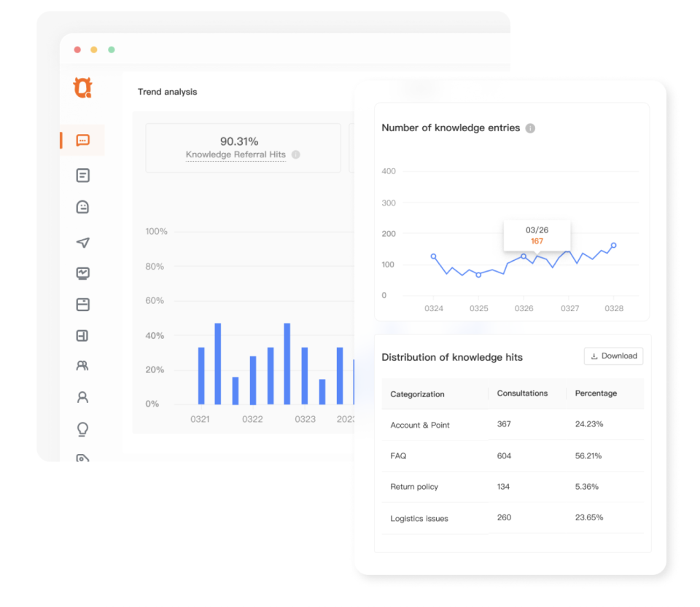Open the chat message sidebar icon
The width and height of the screenshot is (700, 607).
(82, 140)
